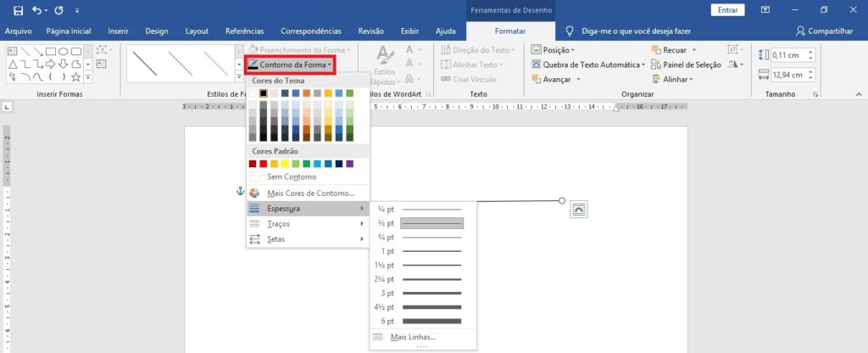Click the Compartilhar share button
This screenshot has height=353, width=868.
tap(825, 31)
